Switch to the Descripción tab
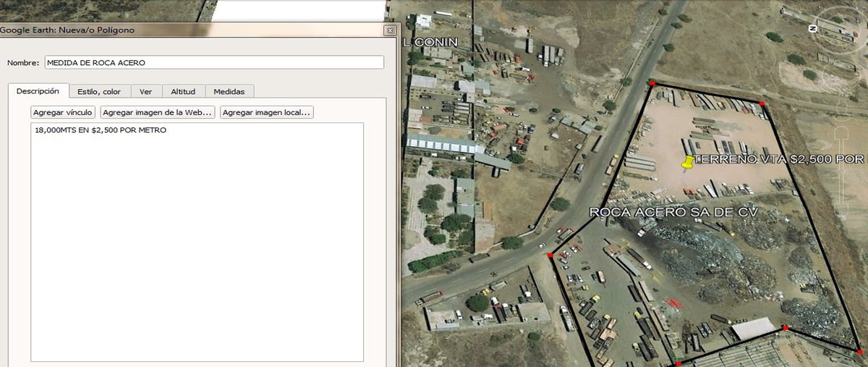 coord(38,91)
